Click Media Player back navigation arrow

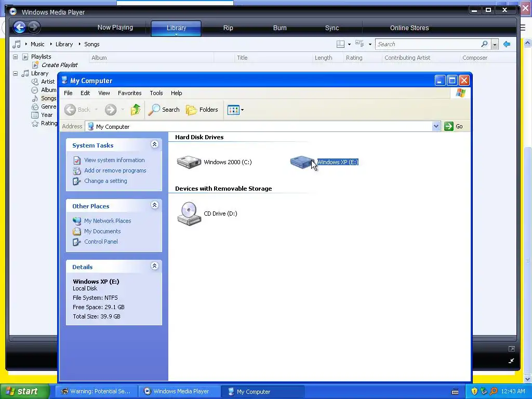[20, 27]
